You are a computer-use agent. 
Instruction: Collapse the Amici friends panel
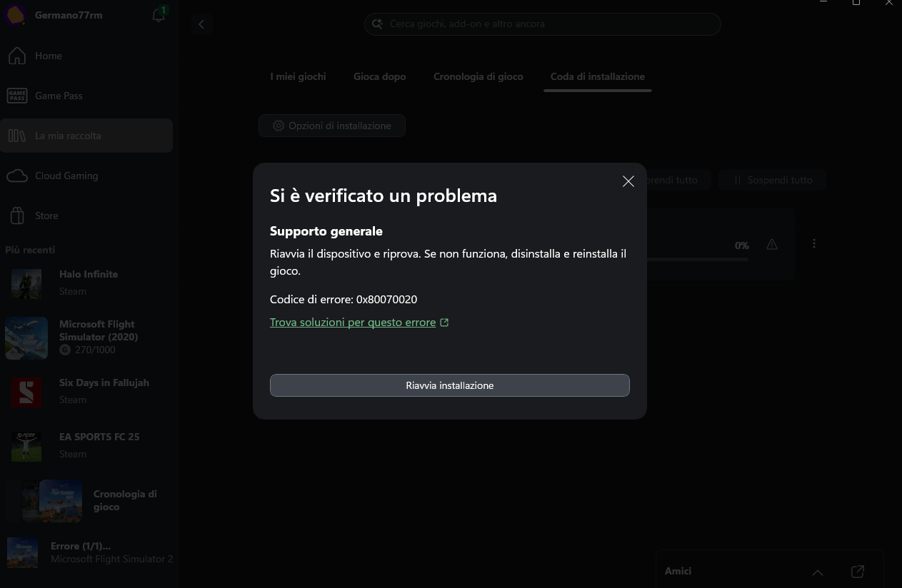click(818, 572)
